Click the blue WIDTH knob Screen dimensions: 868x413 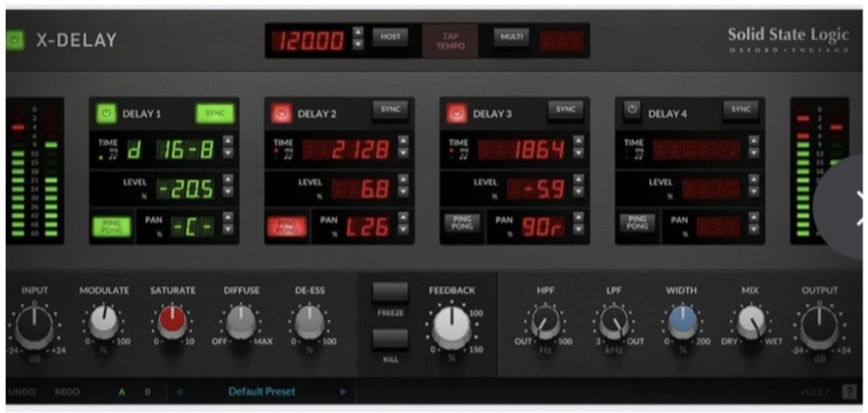682,322
